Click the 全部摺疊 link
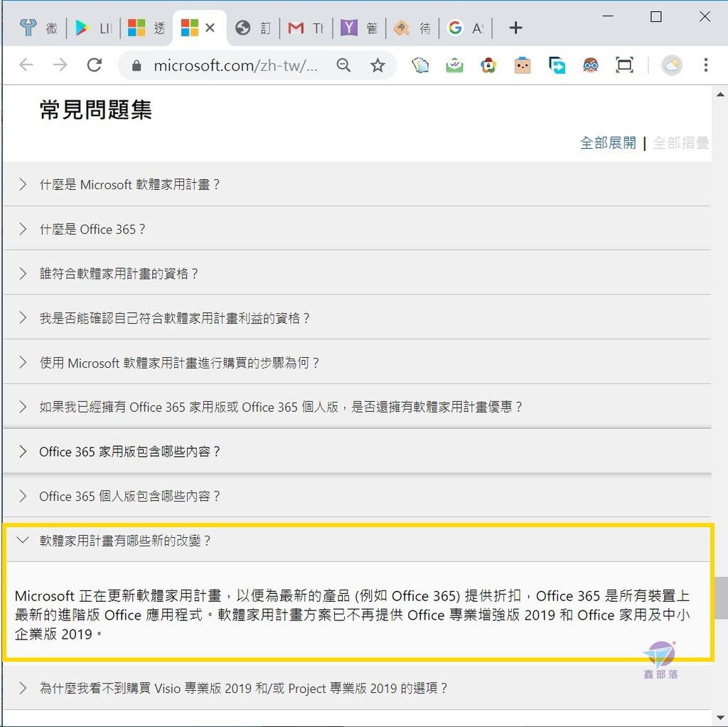728x727 pixels. (x=680, y=142)
